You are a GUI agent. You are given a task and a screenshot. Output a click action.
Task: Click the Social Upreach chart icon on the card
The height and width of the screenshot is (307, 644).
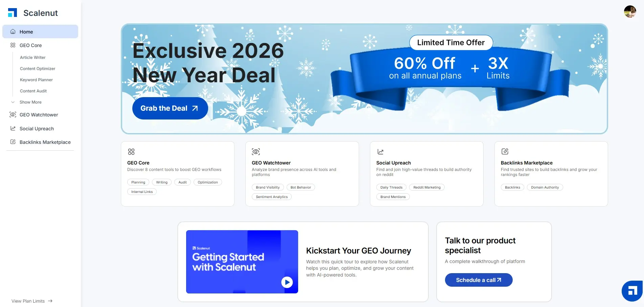pyautogui.click(x=380, y=152)
